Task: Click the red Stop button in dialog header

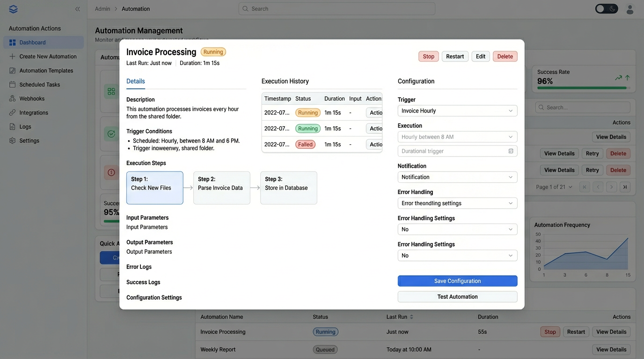Action: [x=428, y=57]
